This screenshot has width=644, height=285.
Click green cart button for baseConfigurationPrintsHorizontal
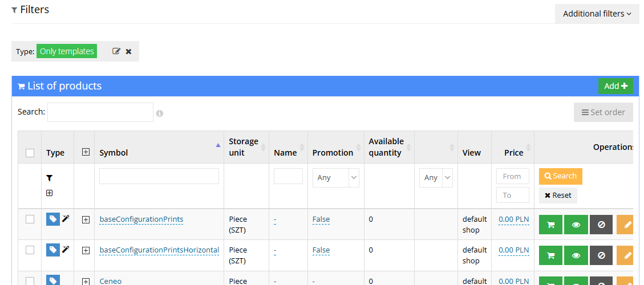click(551, 255)
